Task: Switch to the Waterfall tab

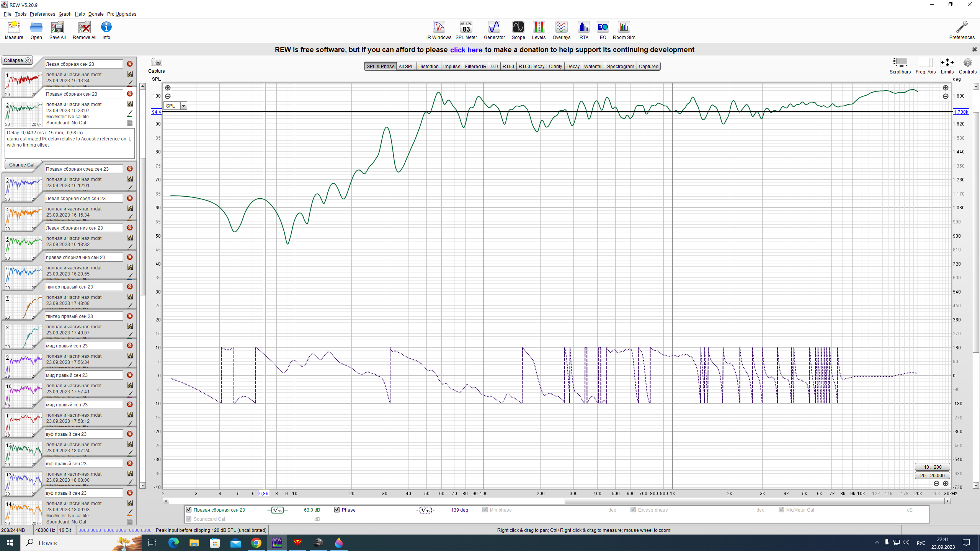Action: coord(593,66)
